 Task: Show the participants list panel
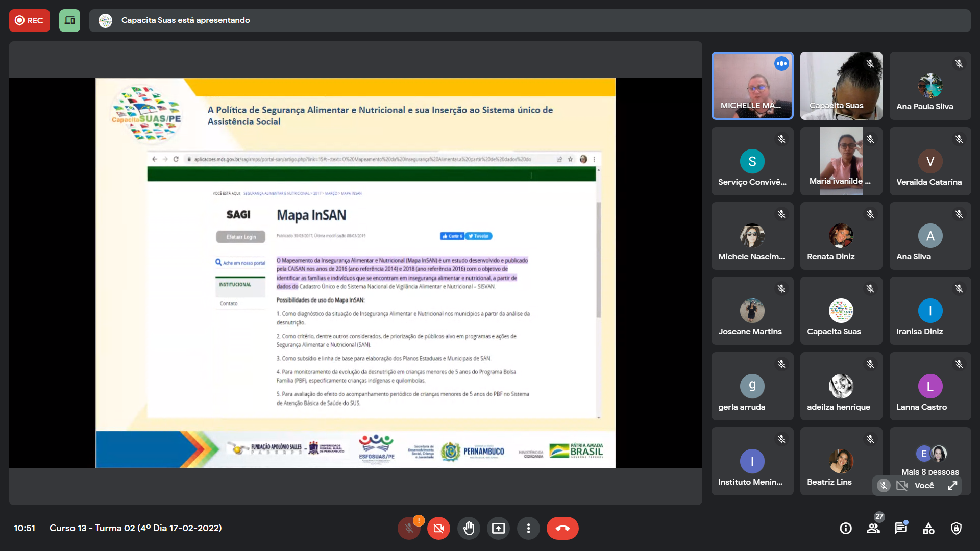pyautogui.click(x=873, y=529)
